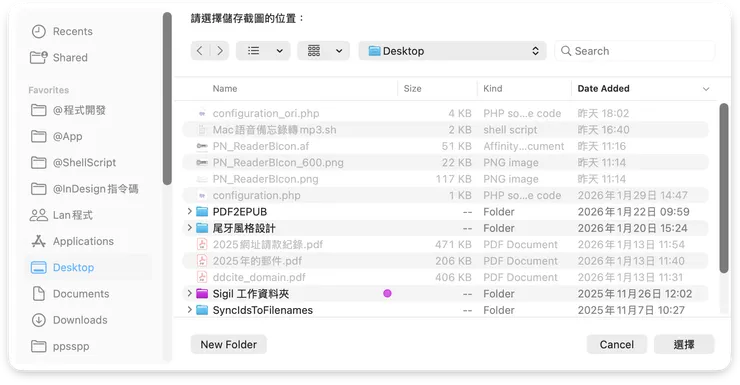Click the 2025年的郵件.pdf icon
The height and width of the screenshot is (385, 740).
202,261
